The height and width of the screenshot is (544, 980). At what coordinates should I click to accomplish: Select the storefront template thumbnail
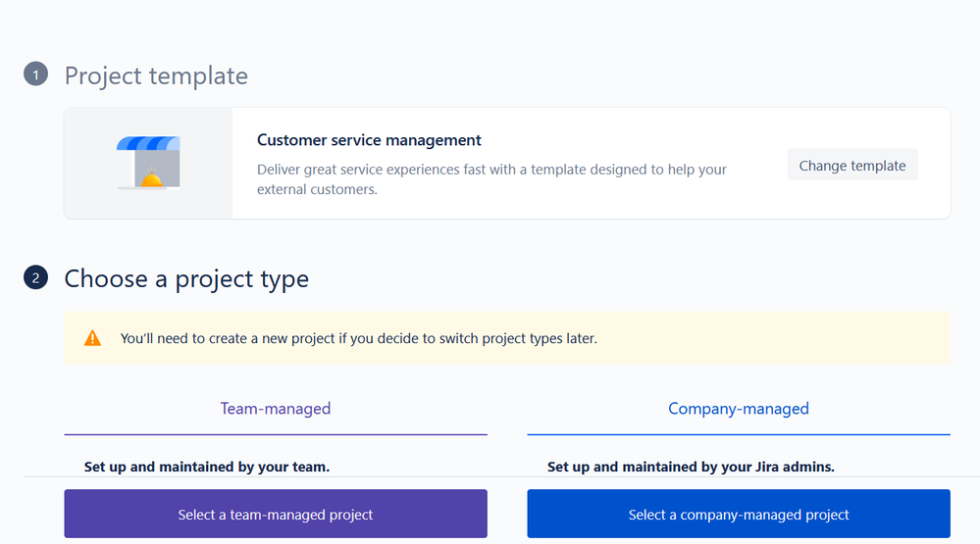(x=148, y=163)
